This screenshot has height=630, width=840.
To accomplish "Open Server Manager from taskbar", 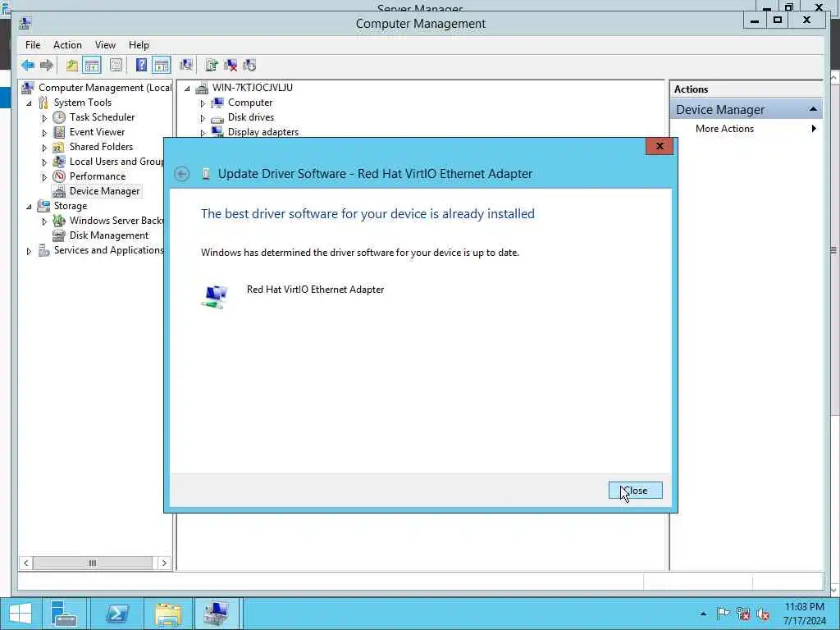I will (x=64, y=614).
